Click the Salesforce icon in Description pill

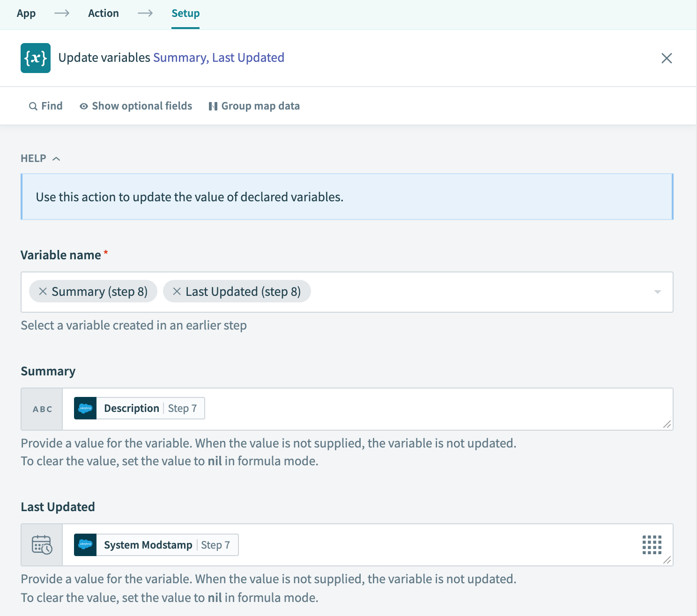[x=85, y=408]
